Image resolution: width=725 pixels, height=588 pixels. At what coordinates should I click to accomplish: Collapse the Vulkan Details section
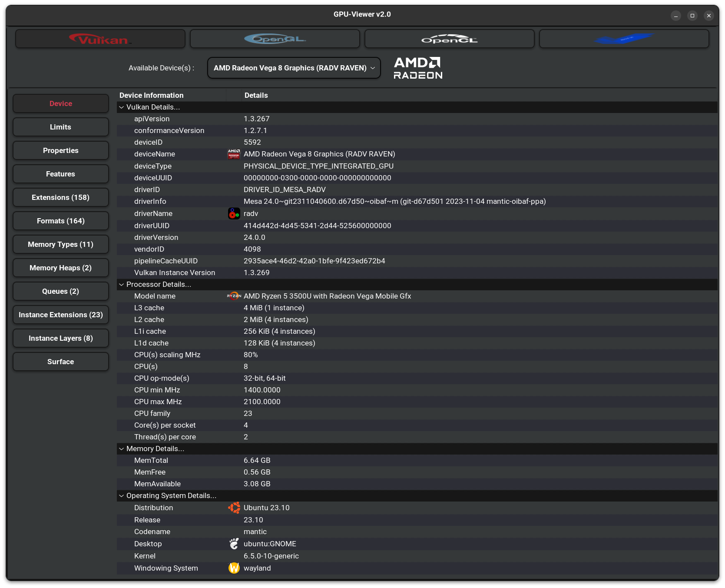[x=121, y=107]
